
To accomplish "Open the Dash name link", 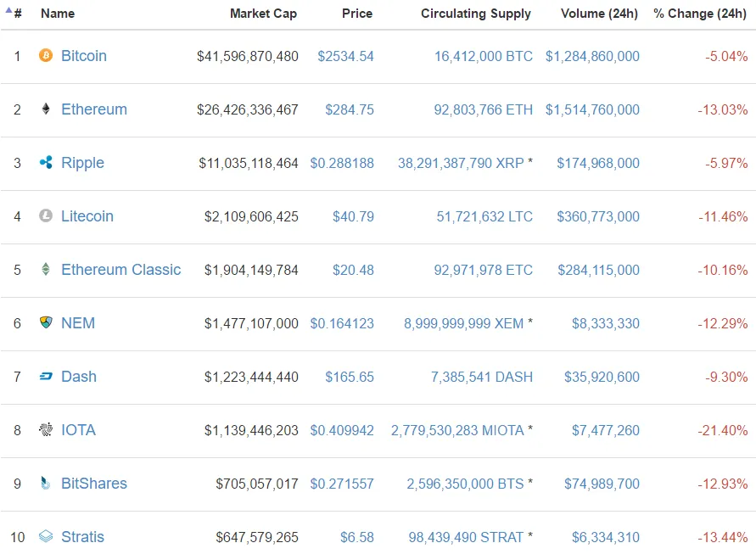I will click(x=79, y=377).
